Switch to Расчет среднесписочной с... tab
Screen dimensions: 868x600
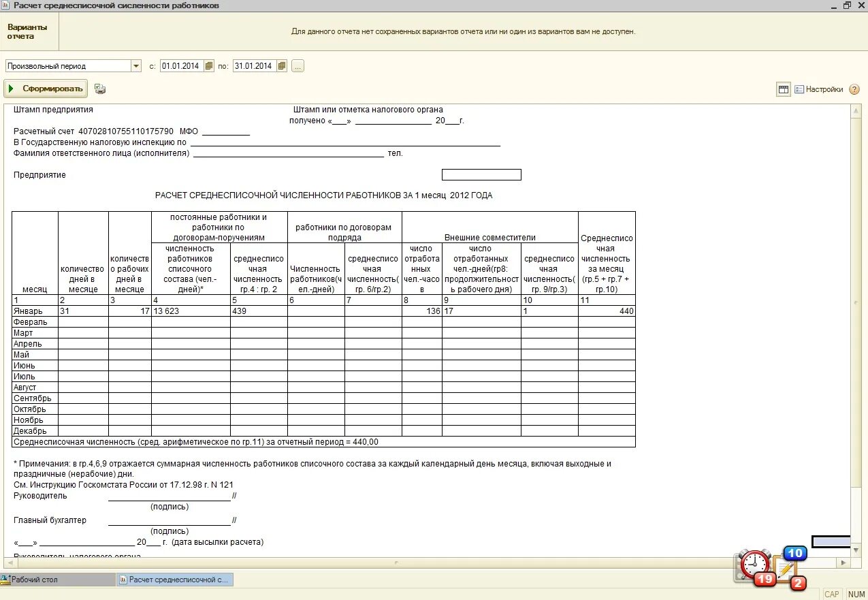click(x=175, y=580)
